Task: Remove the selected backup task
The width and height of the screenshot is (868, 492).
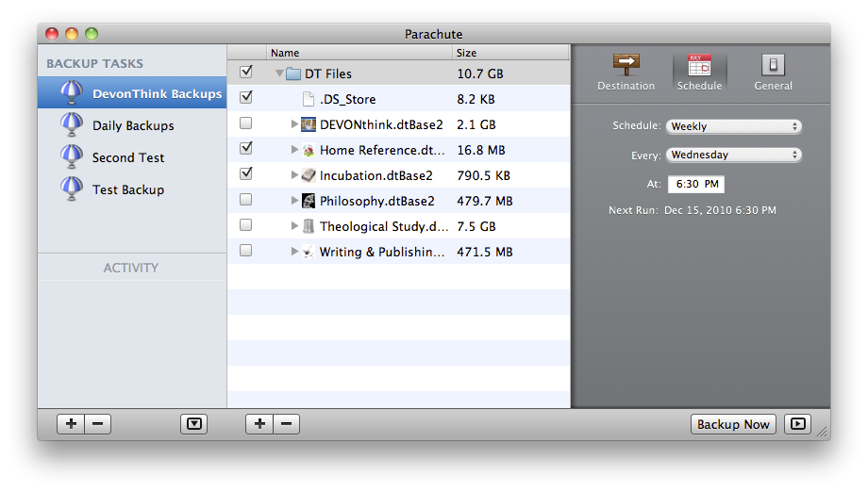Action: [x=97, y=424]
